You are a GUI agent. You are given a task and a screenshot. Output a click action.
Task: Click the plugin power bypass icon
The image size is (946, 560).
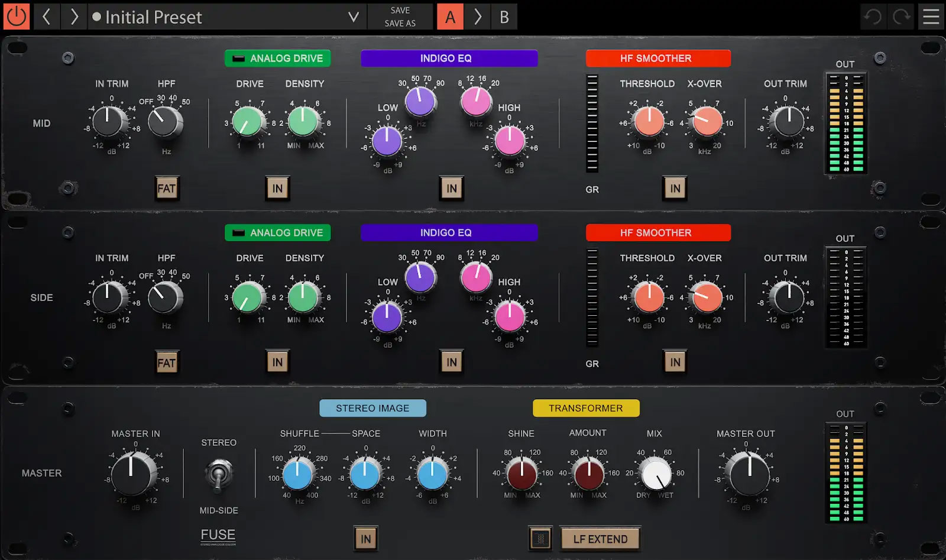pos(16,17)
